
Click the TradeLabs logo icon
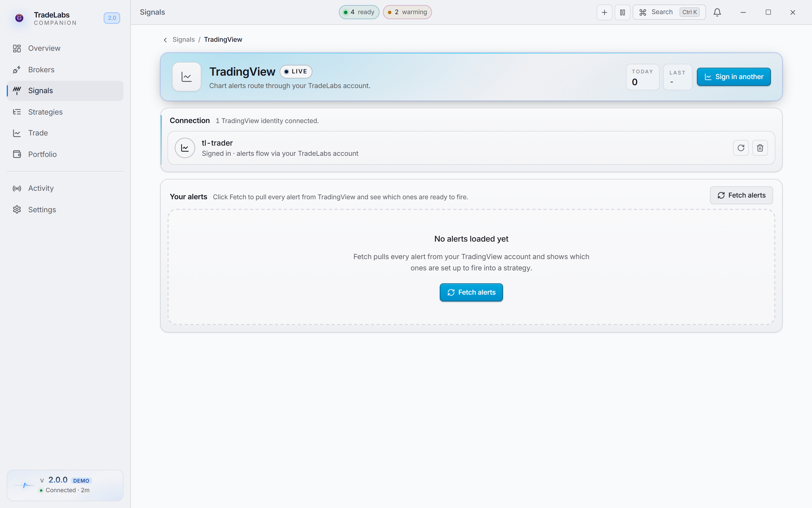click(19, 18)
